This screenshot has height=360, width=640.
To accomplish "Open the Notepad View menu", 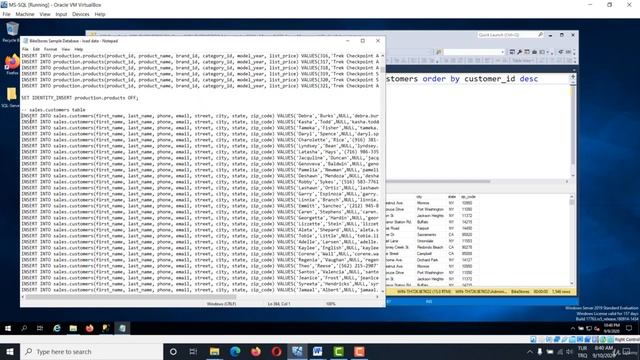I will tap(66, 49).
